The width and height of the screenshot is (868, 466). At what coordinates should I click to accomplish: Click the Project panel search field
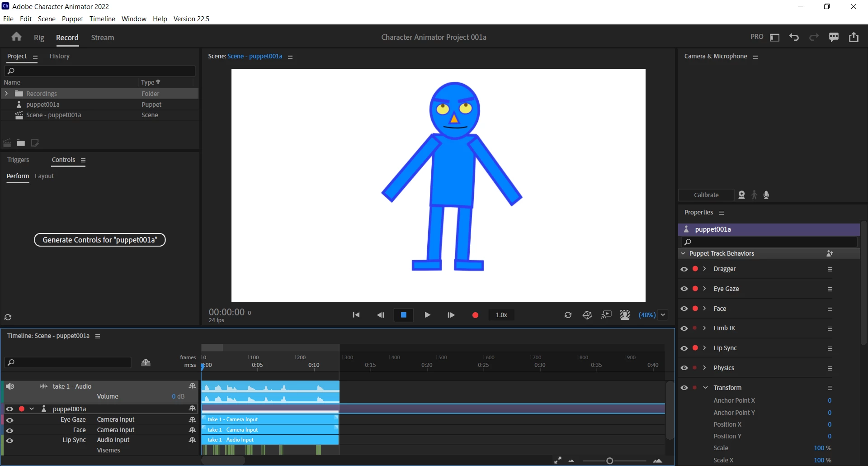click(99, 71)
